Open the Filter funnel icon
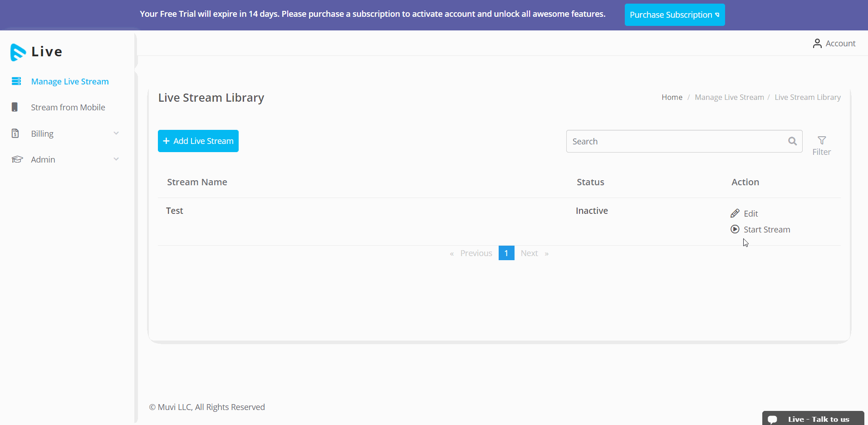 pyautogui.click(x=822, y=140)
